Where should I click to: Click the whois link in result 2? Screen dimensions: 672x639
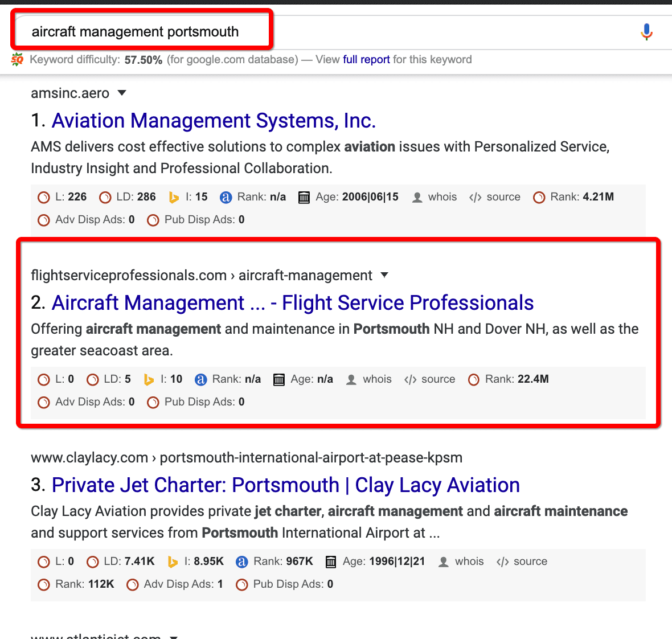(x=377, y=379)
